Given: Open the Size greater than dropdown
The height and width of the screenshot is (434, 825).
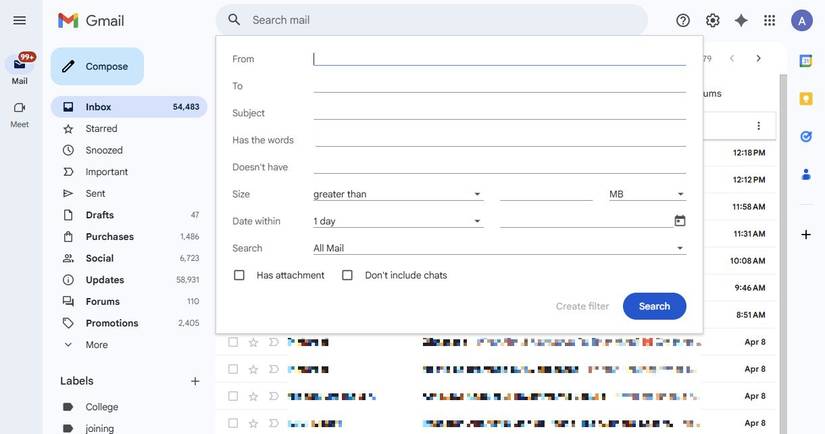Looking at the screenshot, I should tap(398, 194).
